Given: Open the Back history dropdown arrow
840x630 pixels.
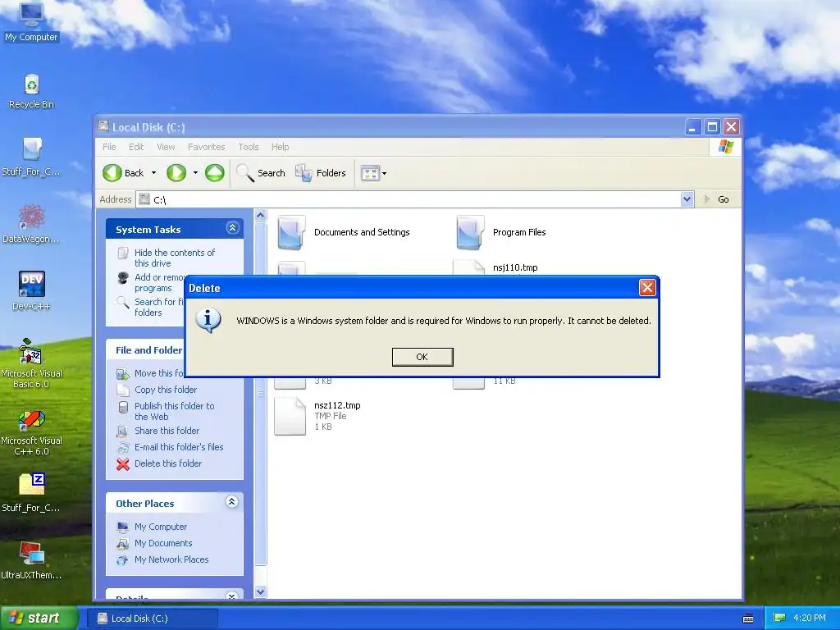Looking at the screenshot, I should 153,172.
